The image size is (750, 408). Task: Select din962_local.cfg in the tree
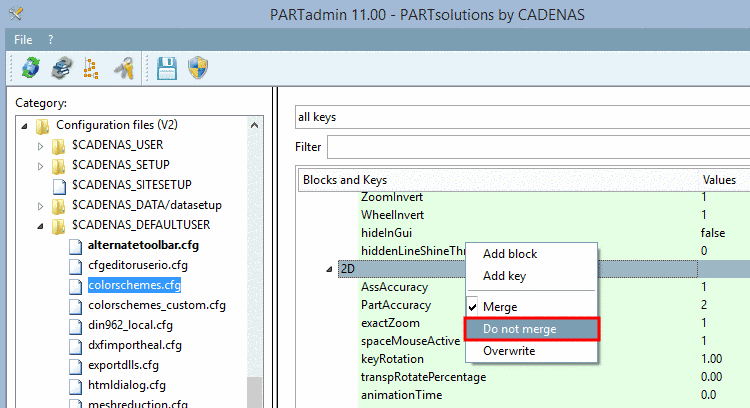(x=130, y=326)
